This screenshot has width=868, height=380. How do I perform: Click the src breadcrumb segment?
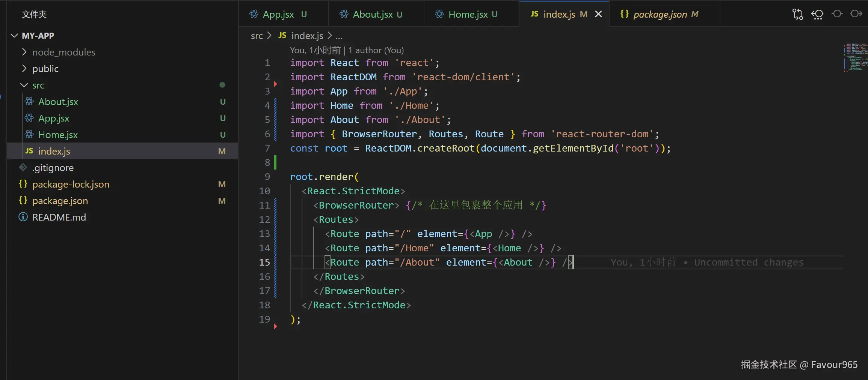pos(257,36)
